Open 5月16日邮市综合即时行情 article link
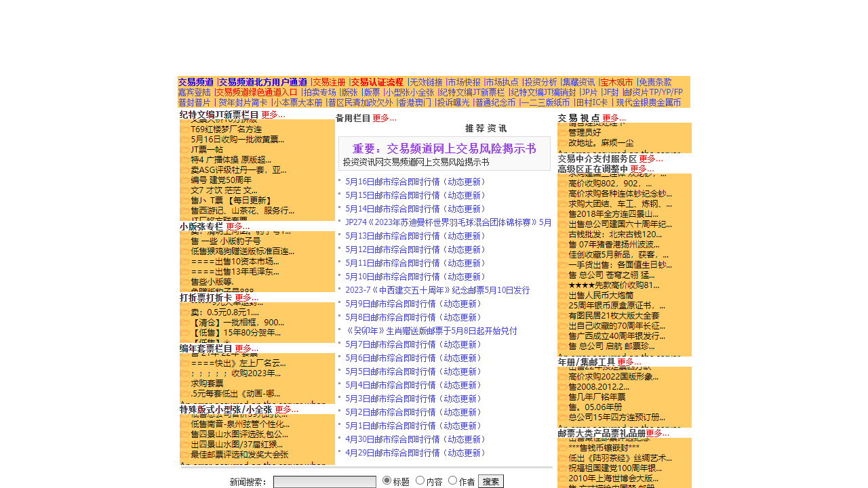868x488 pixels. click(416, 182)
